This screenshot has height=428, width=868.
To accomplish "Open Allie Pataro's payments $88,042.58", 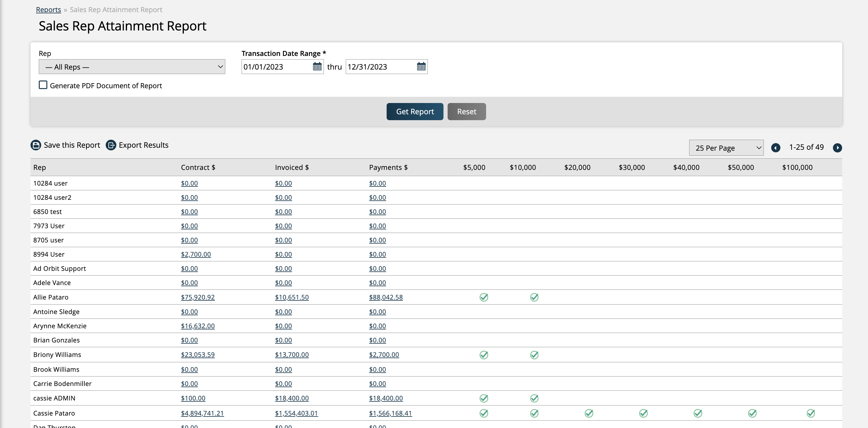I will 385,297.
